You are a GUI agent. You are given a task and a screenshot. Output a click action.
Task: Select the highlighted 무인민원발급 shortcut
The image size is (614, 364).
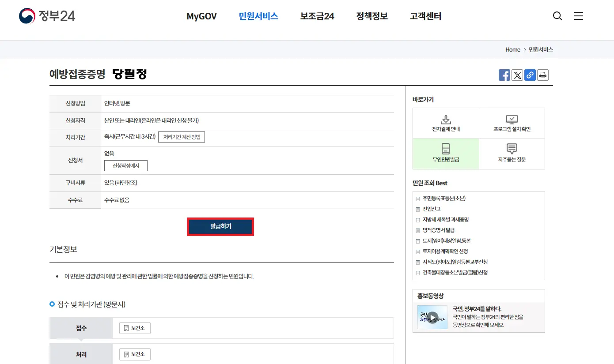coord(445,154)
